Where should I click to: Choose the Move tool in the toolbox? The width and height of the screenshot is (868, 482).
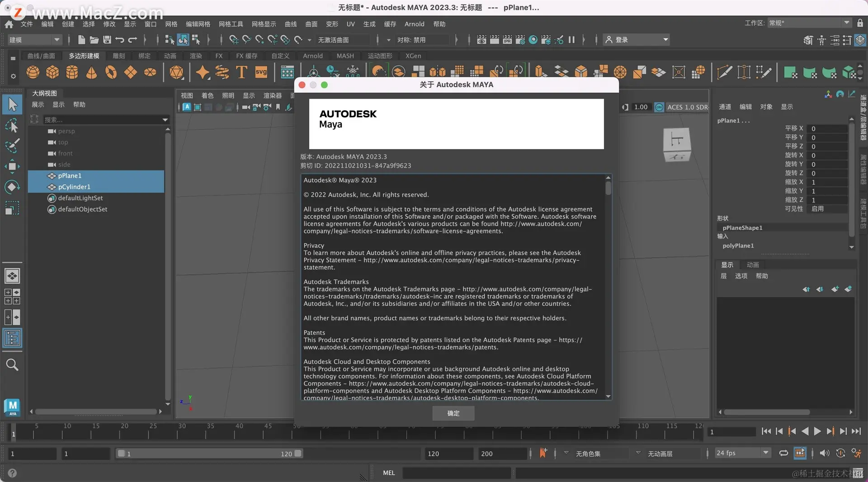pyautogui.click(x=12, y=166)
